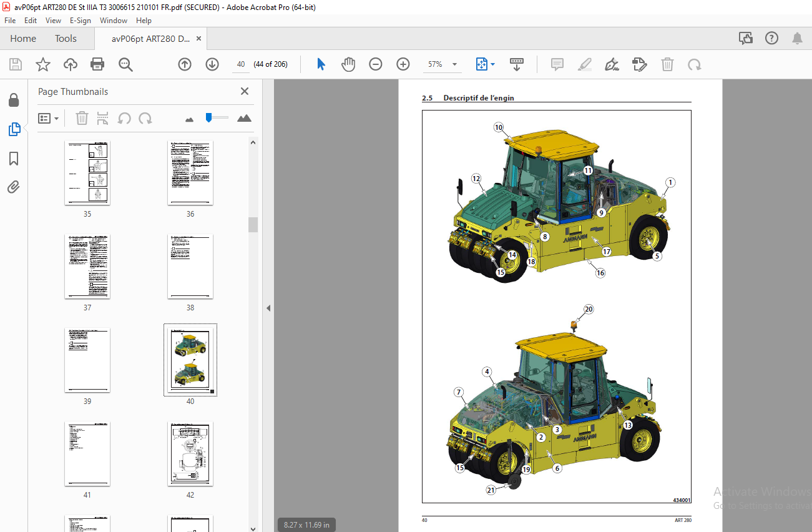Screen dimensions: 812x532
Task: Click the scrolling mode keyboard icon
Action: (x=517, y=64)
